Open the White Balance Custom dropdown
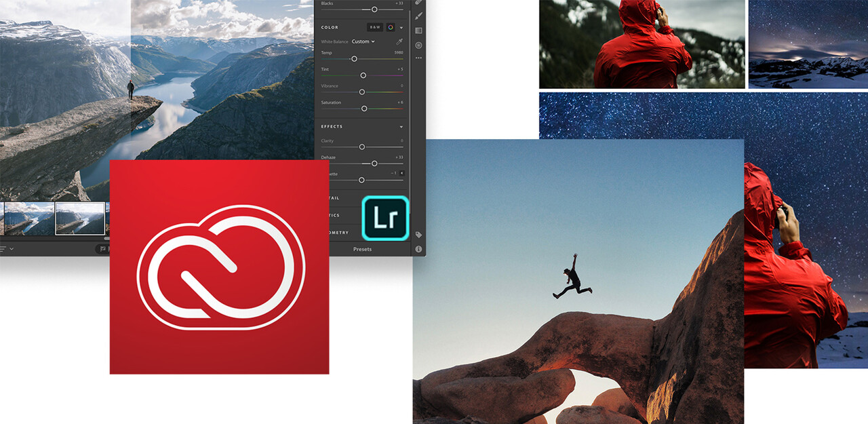The image size is (868, 424). (x=363, y=41)
